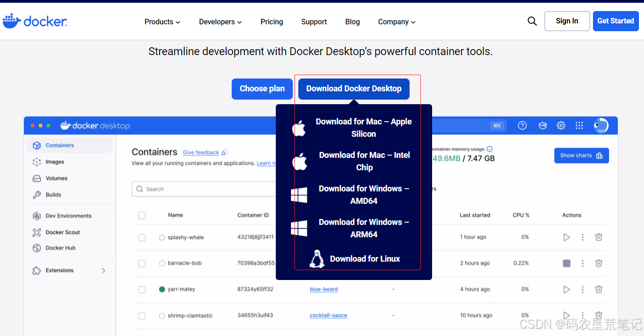Click the Get Started button

click(x=616, y=21)
